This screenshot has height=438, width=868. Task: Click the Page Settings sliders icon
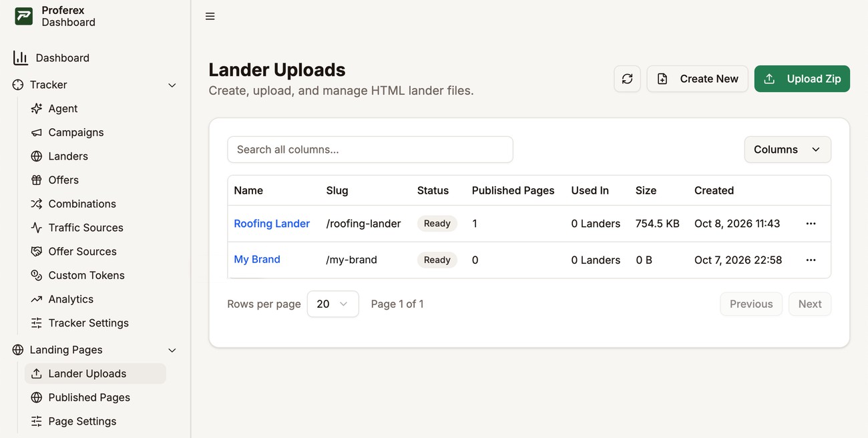point(37,421)
